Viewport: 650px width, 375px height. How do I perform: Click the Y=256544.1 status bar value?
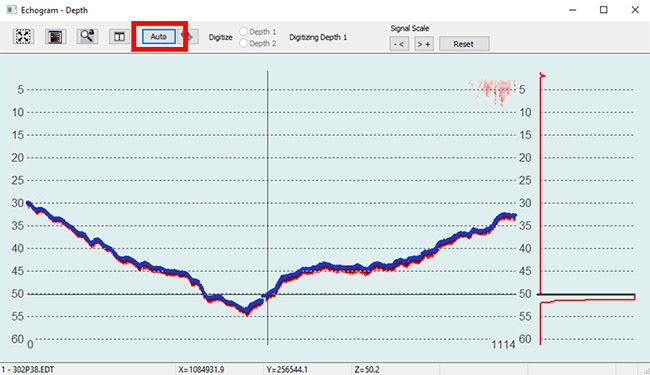pyautogui.click(x=287, y=370)
